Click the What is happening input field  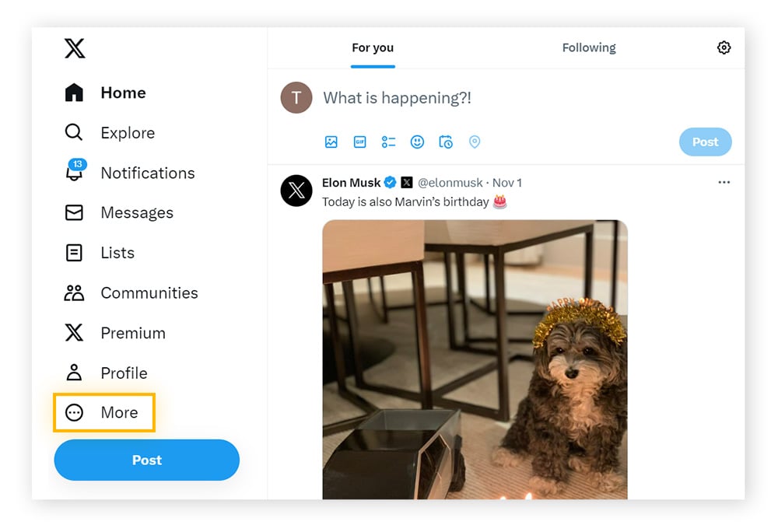click(398, 98)
